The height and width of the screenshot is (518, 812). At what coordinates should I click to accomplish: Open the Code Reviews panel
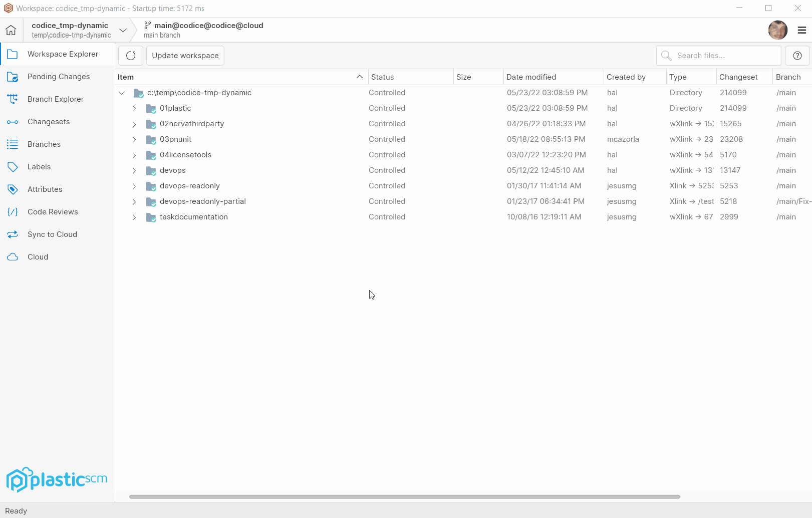[53, 211]
